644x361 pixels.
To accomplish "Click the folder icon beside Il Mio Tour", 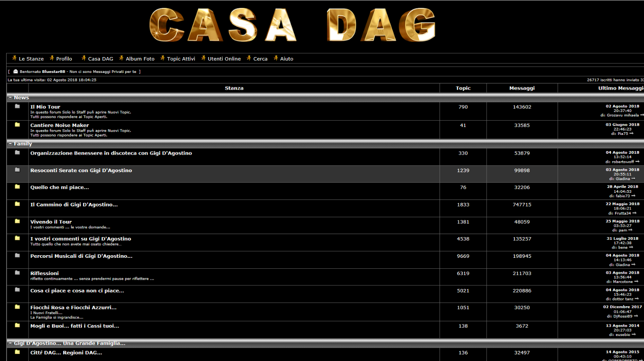I will [x=18, y=106].
